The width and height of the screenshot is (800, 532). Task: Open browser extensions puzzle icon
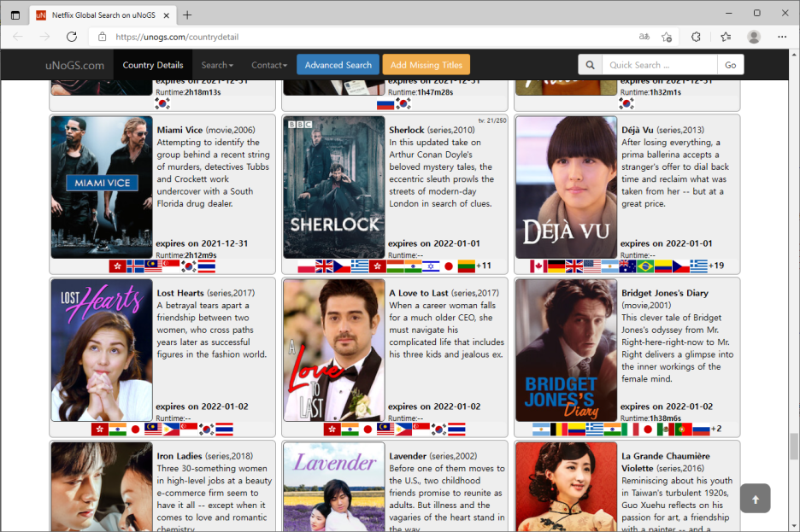696,37
